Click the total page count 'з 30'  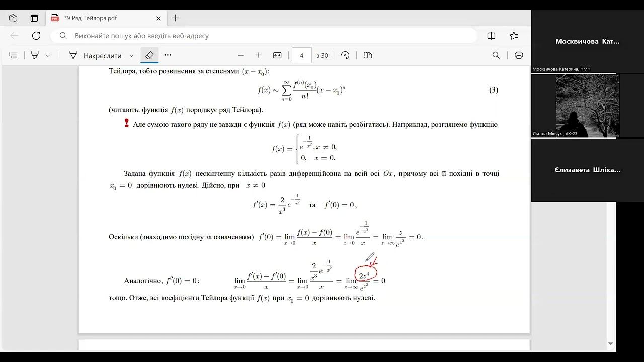pyautogui.click(x=322, y=56)
